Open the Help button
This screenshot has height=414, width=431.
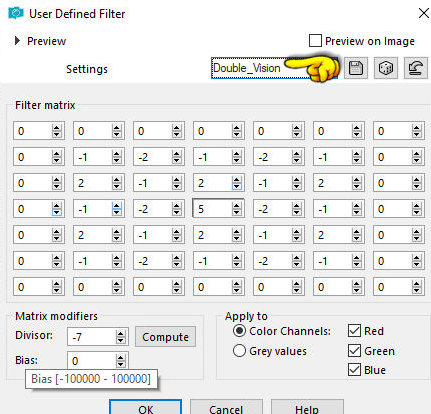307,408
